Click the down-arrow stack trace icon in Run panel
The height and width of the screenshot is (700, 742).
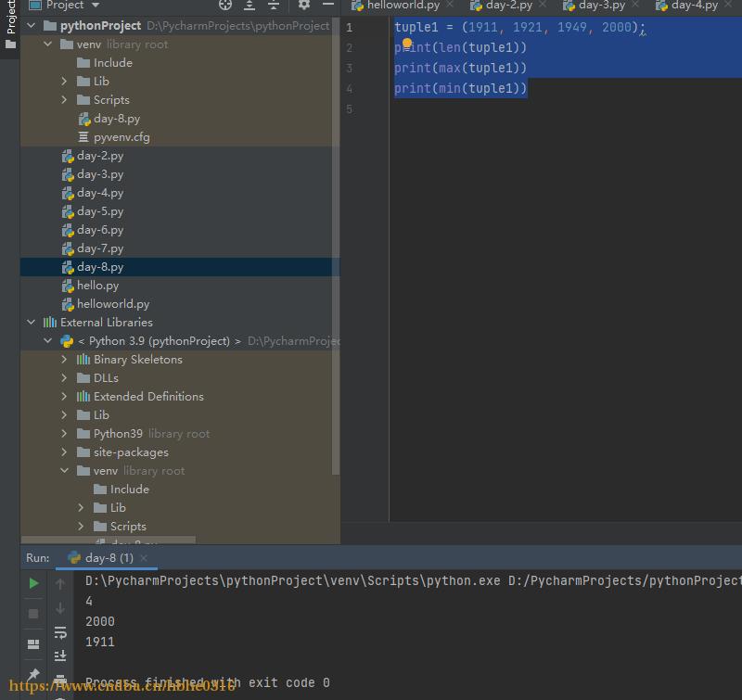[x=60, y=608]
